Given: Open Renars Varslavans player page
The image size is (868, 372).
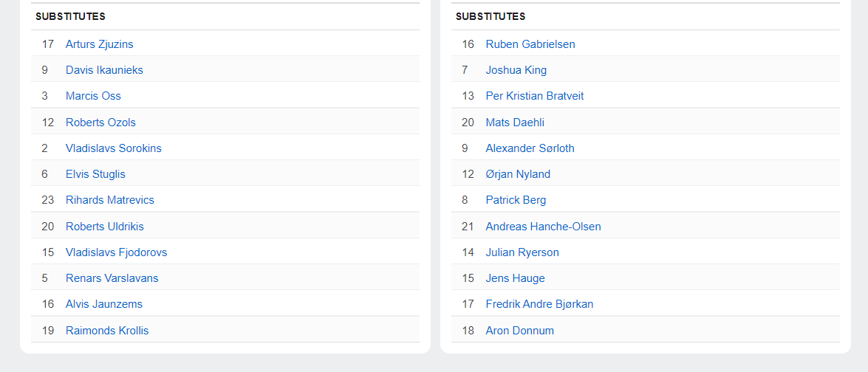Looking at the screenshot, I should pos(112,278).
